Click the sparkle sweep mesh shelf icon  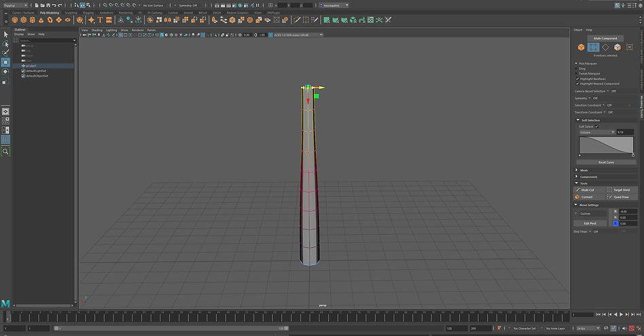[91, 20]
